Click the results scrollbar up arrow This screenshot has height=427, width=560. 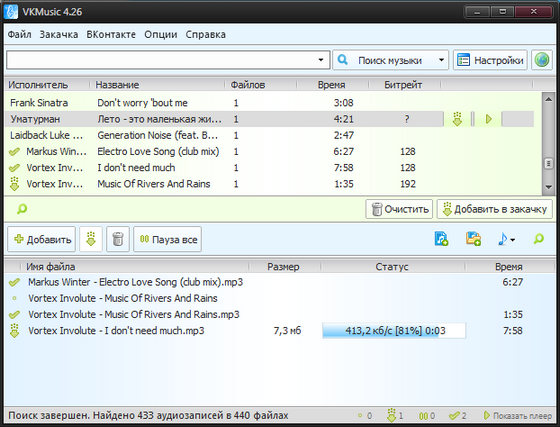[548, 100]
